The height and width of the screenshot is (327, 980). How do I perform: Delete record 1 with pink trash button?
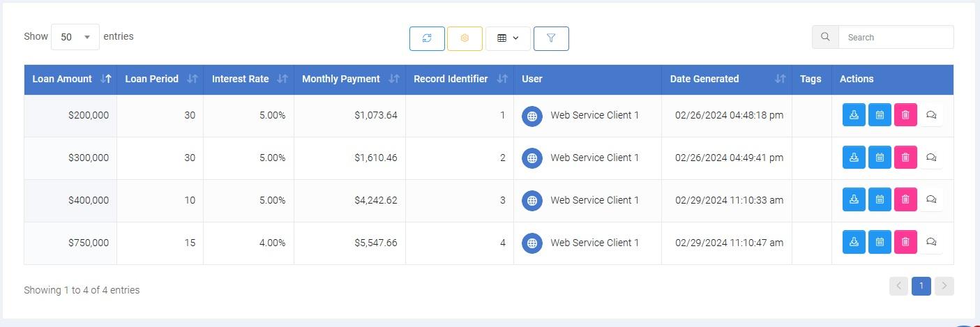[905, 115]
